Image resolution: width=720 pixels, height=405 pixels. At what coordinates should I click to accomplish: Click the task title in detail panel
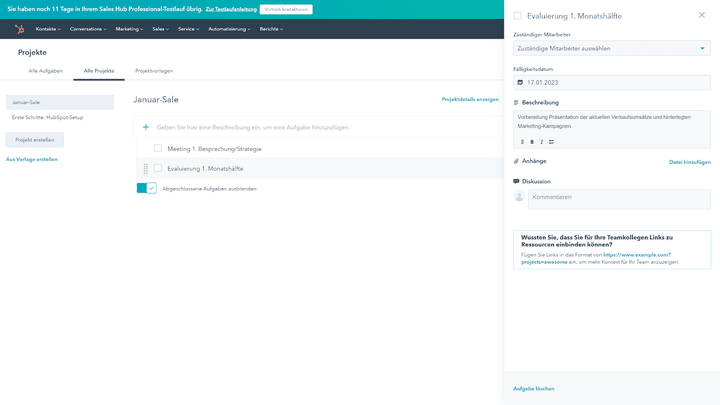[x=574, y=16]
